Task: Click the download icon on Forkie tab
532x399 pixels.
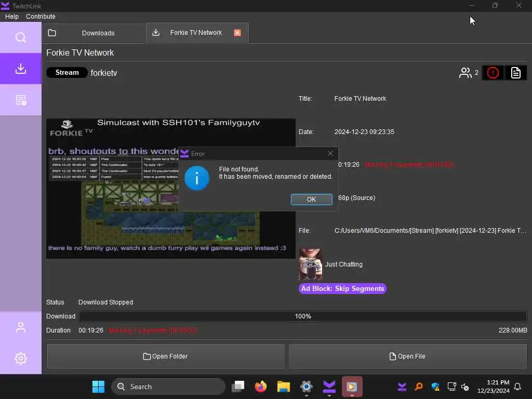Action: (x=156, y=33)
